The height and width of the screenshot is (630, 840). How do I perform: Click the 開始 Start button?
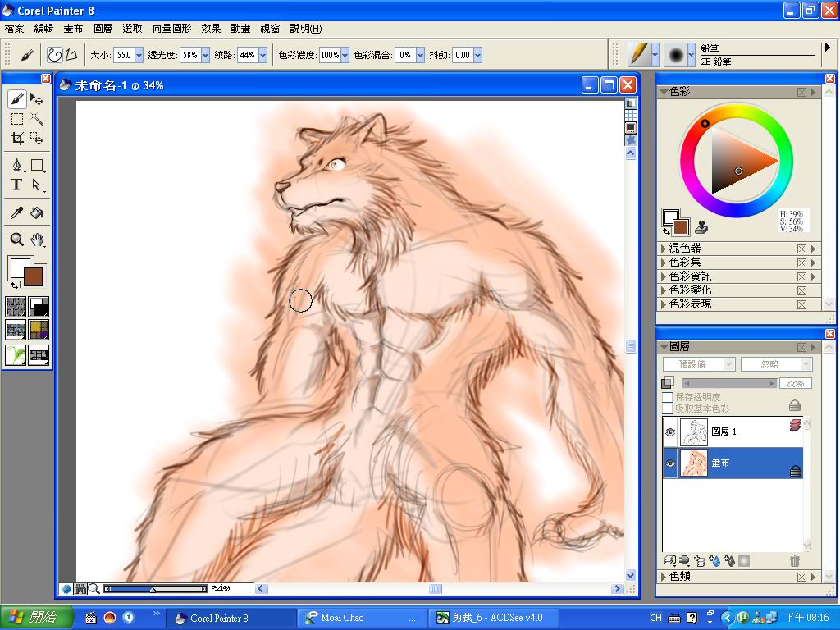coord(37,618)
